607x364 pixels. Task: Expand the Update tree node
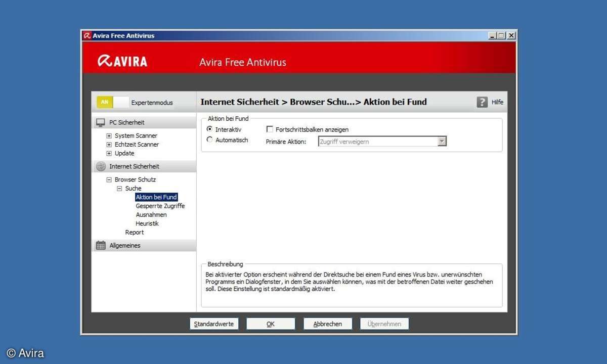tap(109, 153)
